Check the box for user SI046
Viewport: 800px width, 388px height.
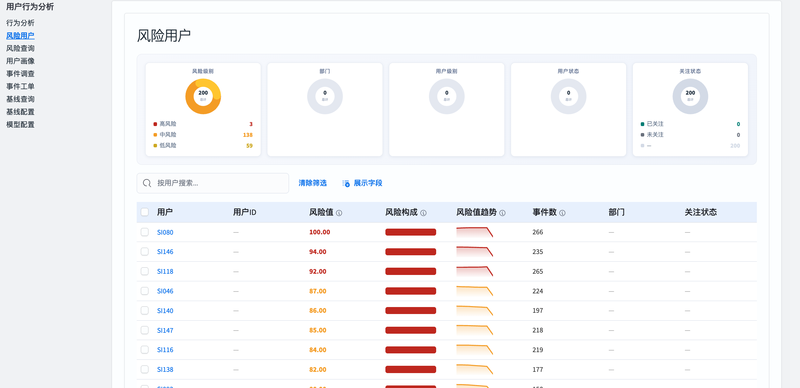coord(145,291)
